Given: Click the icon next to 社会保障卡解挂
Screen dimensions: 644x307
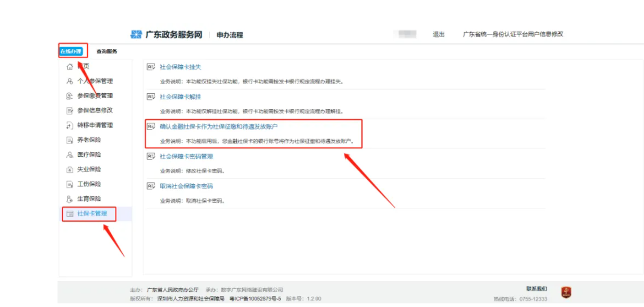Looking at the screenshot, I should click(151, 96).
